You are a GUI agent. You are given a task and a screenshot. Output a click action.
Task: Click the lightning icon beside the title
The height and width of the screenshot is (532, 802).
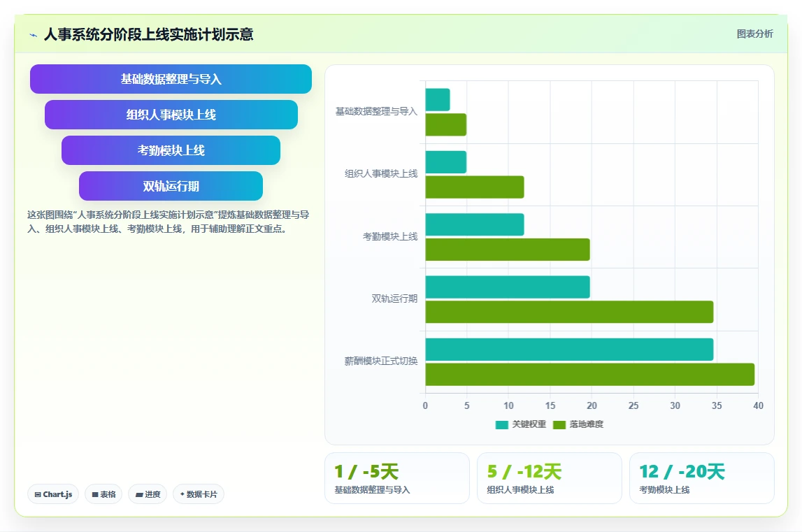tap(34, 35)
